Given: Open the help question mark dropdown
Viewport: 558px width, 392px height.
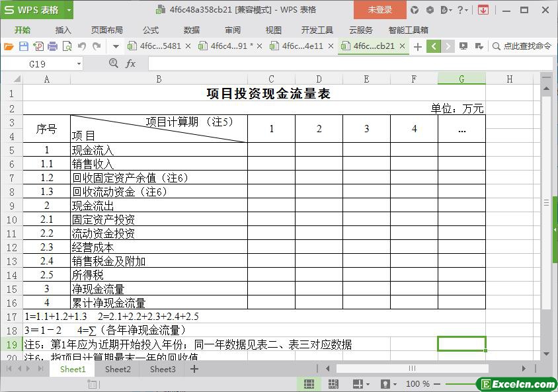Looking at the screenshot, I should point(462,10).
